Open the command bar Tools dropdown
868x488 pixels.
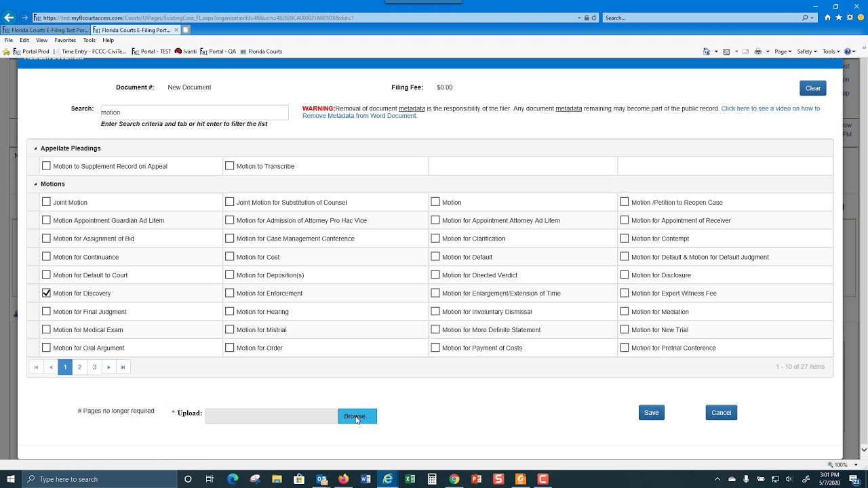831,52
